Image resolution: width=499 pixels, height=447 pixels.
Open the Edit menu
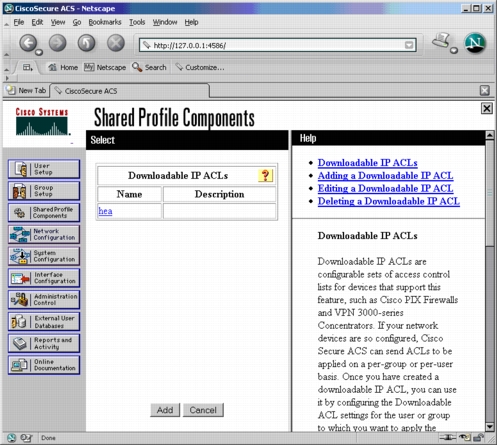click(x=37, y=22)
